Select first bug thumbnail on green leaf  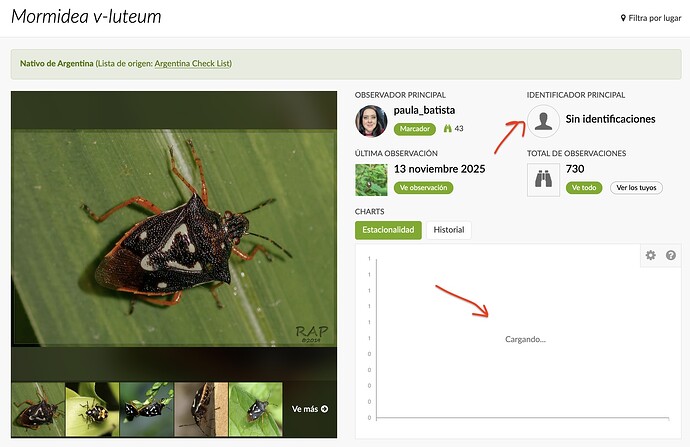(38, 410)
